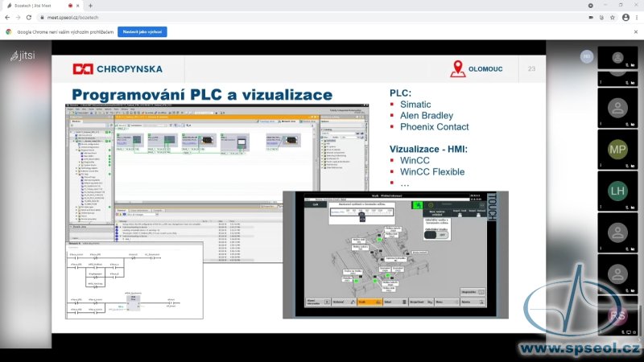This screenshot has width=644, height=362.
Task: Click Nastavit jako výchozí button
Action: pyautogui.click(x=142, y=31)
